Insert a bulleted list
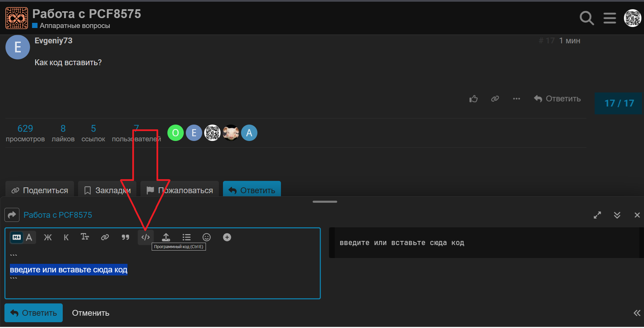Viewport: 644px width, 328px height. point(186,237)
